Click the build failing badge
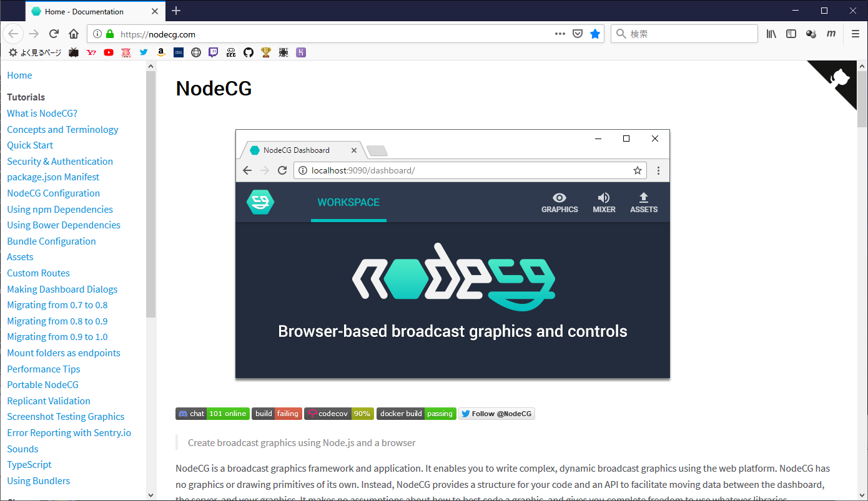 pos(277,414)
